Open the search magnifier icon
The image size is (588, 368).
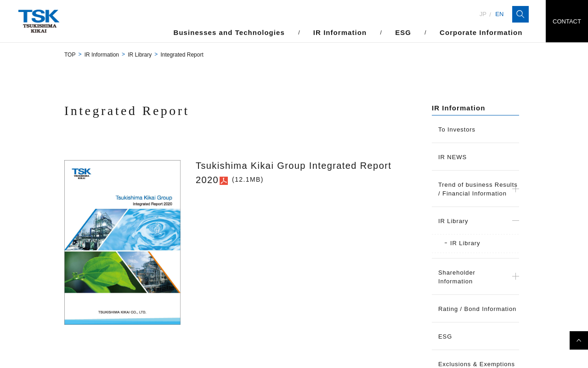pos(520,14)
